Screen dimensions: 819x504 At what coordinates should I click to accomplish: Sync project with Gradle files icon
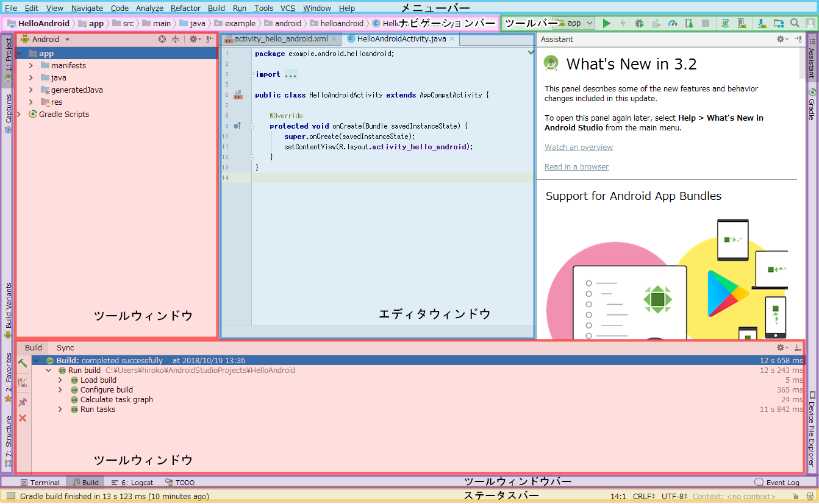725,23
